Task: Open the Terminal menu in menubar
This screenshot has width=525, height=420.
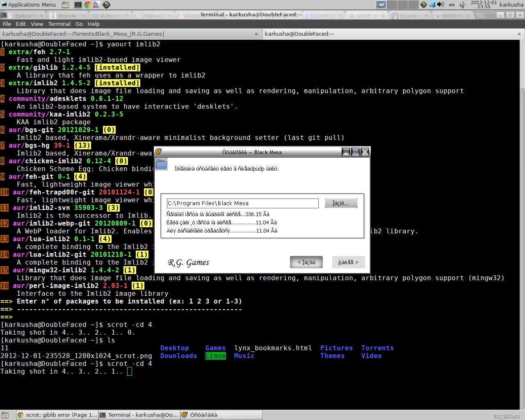Action: coord(59,24)
